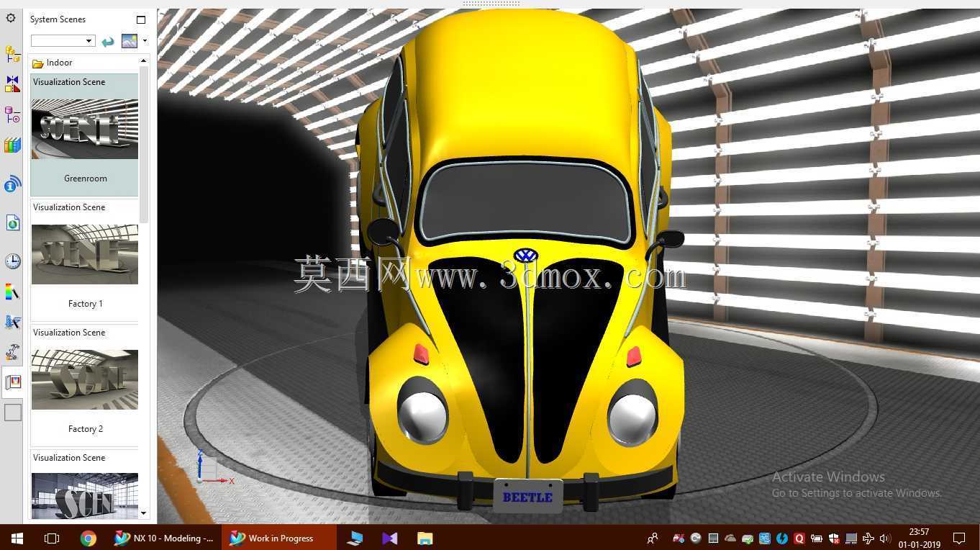Open the History clock tab
Image resolution: width=980 pixels, height=550 pixels.
12,261
